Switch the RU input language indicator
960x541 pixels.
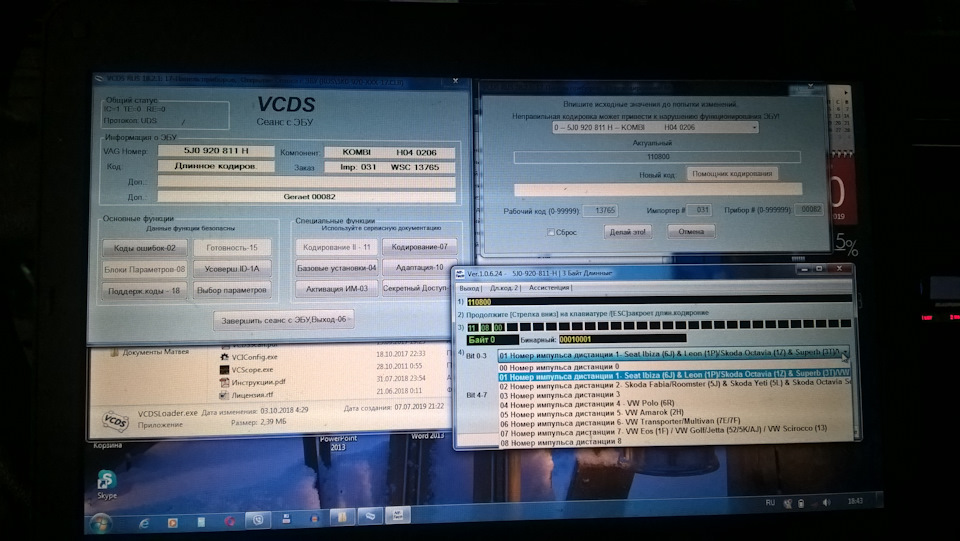click(x=770, y=502)
